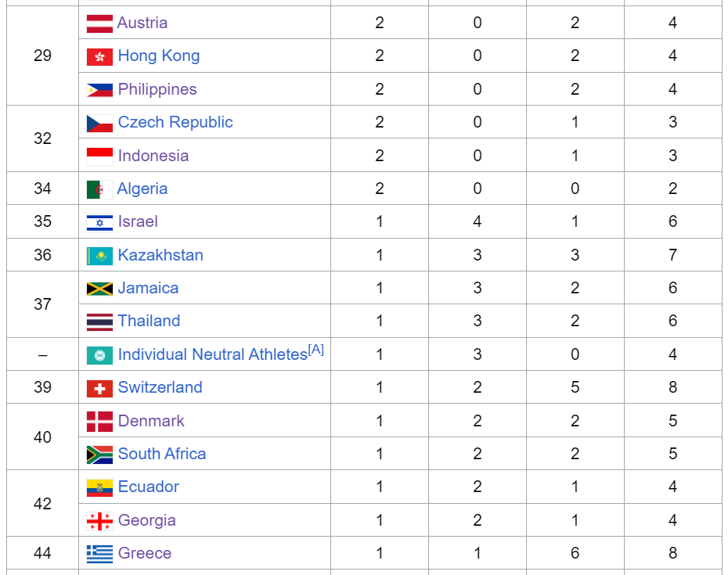
Task: Click the Kazakhstan flag icon
Action: tap(99, 256)
